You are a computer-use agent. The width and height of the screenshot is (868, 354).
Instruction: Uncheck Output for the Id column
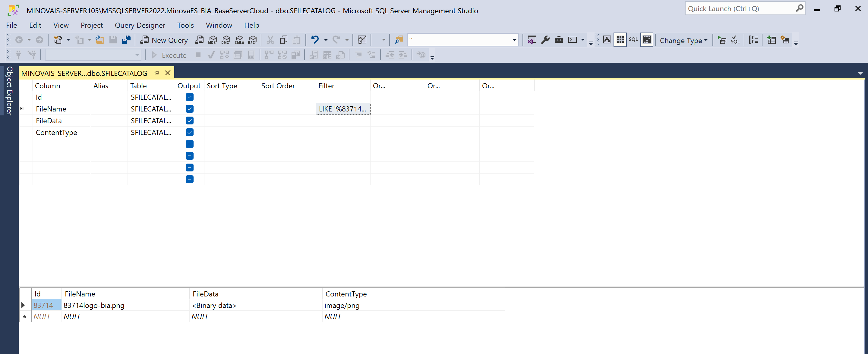tap(189, 97)
